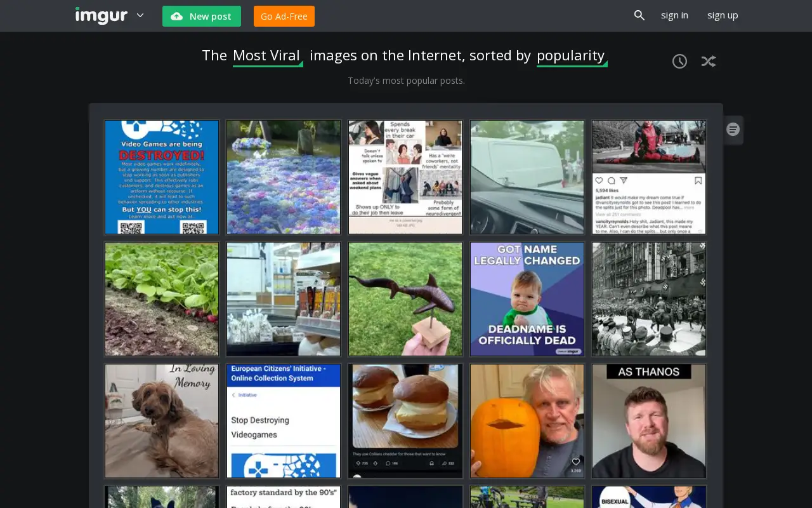Click the Go Ad-Free button
Image resolution: width=812 pixels, height=508 pixels.
click(284, 17)
